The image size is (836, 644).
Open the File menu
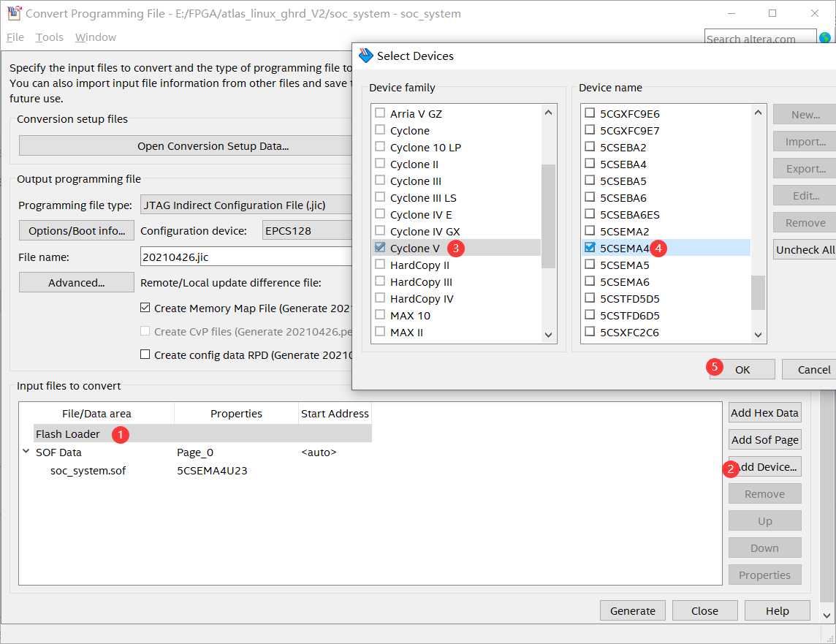point(15,37)
